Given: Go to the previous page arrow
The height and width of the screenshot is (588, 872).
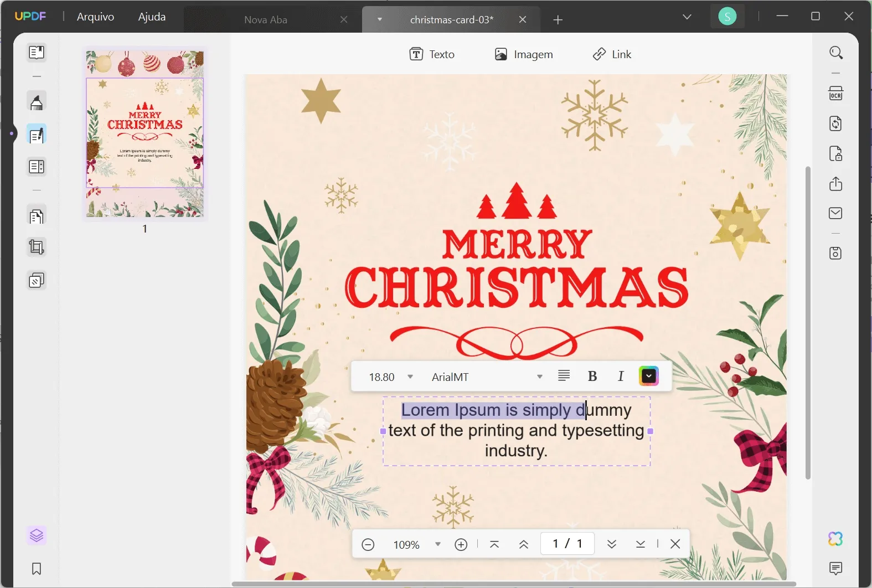Looking at the screenshot, I should (x=524, y=544).
